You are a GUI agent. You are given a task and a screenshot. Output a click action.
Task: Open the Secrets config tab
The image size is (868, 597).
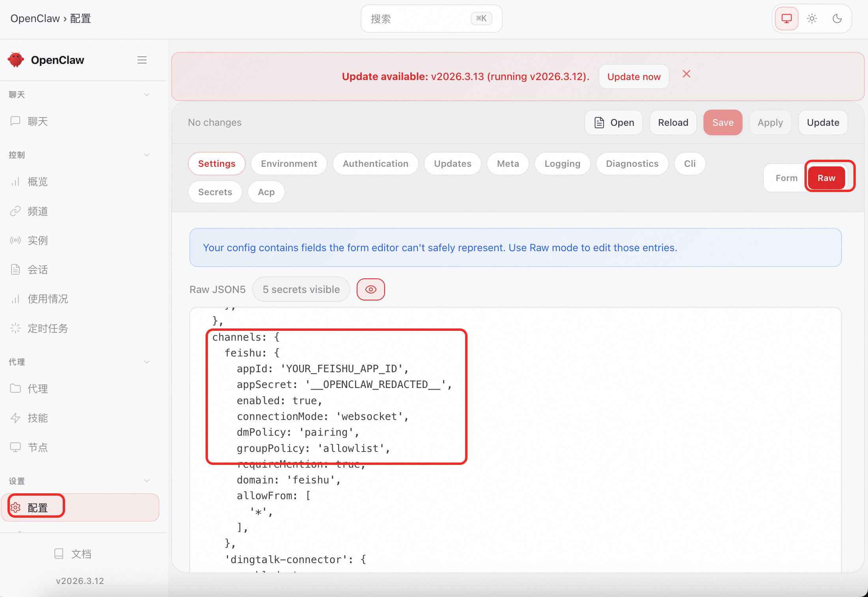pos(215,192)
